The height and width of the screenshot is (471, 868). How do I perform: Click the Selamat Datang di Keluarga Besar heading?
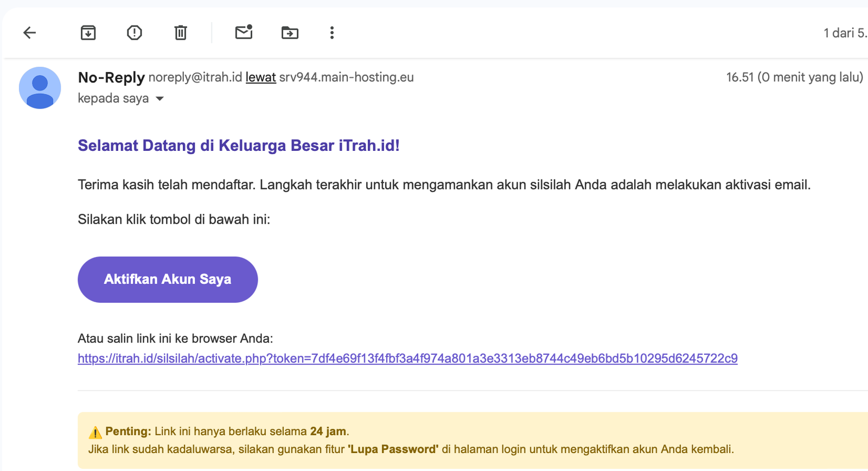(239, 145)
